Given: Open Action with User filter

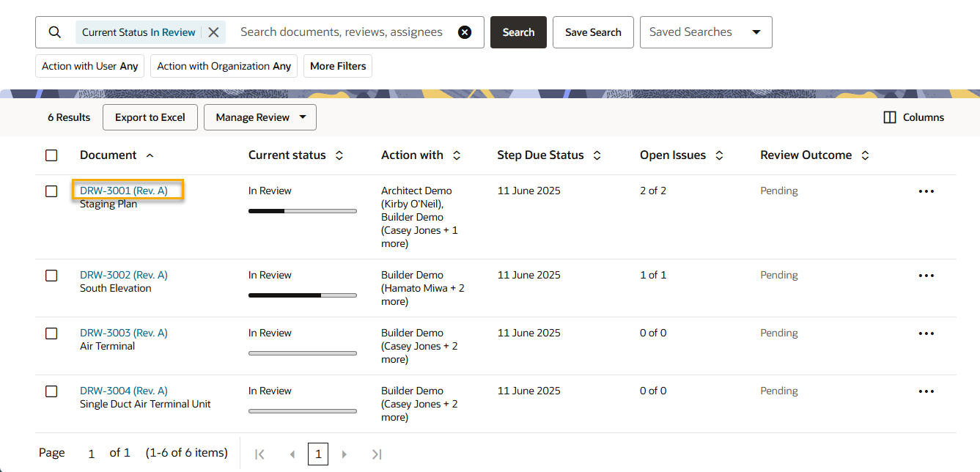Looking at the screenshot, I should 89,66.
